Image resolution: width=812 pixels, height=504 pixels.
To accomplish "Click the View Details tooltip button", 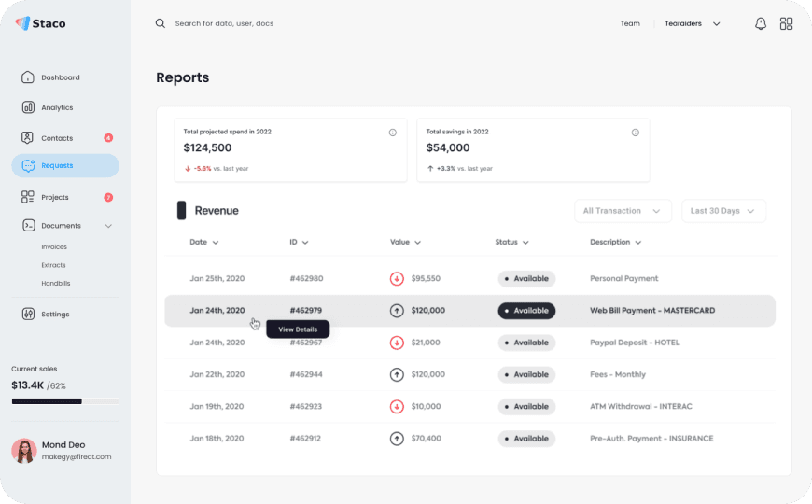I will (298, 329).
